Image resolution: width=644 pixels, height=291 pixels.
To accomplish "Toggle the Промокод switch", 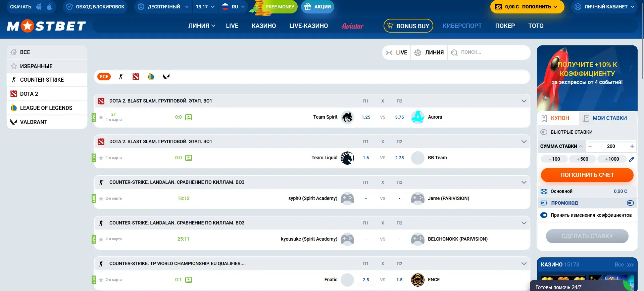I will pos(630,203).
